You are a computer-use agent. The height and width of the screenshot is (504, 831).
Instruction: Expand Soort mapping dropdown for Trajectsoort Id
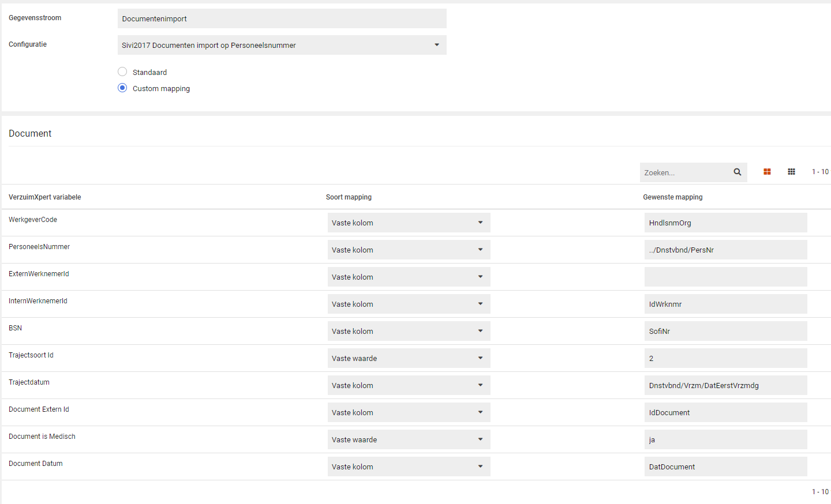tap(409, 358)
